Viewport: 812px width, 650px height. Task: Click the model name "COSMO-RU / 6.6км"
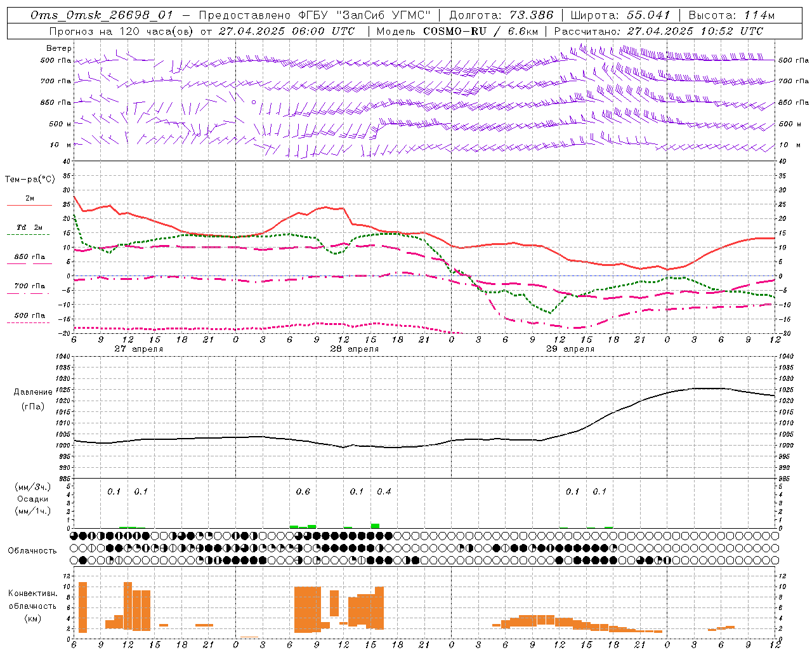pos(480,31)
